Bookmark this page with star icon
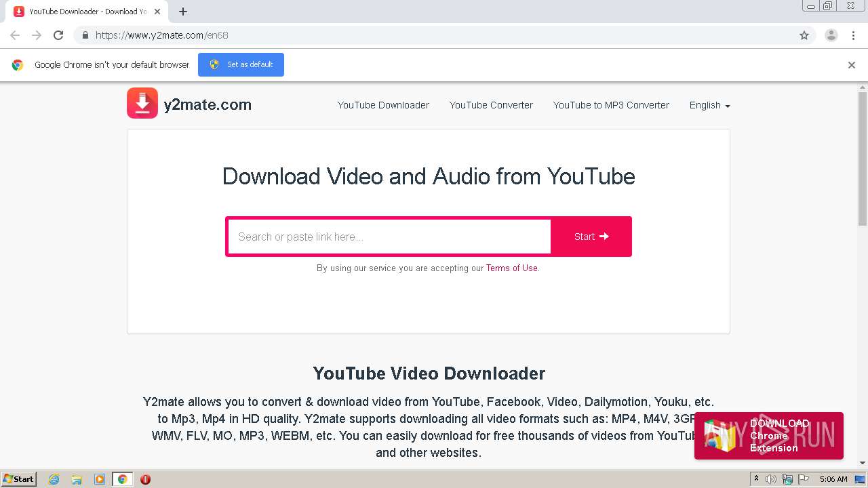Image resolution: width=868 pixels, height=488 pixels. [x=804, y=35]
